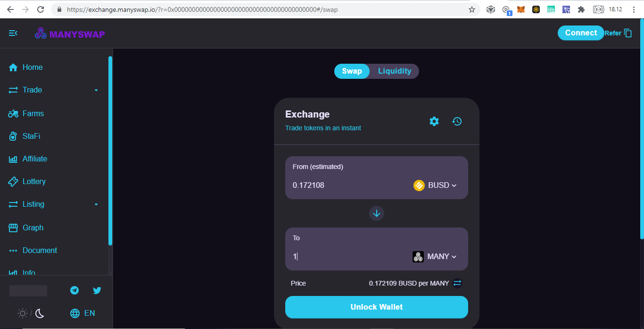Open recent transactions history icon
644x329 pixels.
[457, 121]
